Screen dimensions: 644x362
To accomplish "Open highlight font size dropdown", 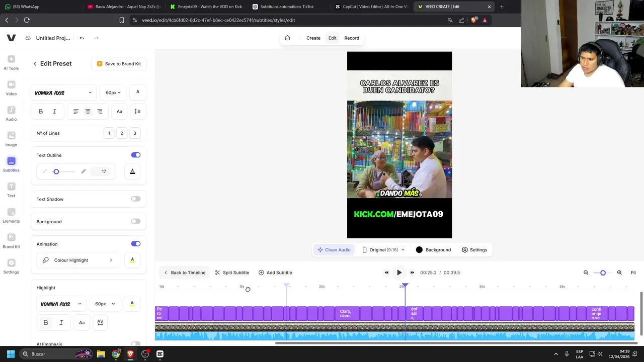I will [105, 304].
